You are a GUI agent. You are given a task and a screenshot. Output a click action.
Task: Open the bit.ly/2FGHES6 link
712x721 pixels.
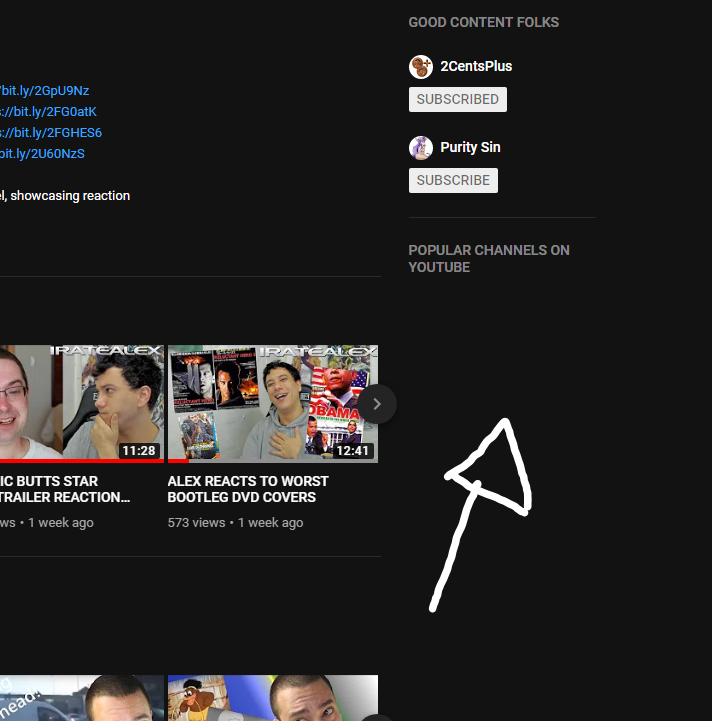(x=51, y=133)
